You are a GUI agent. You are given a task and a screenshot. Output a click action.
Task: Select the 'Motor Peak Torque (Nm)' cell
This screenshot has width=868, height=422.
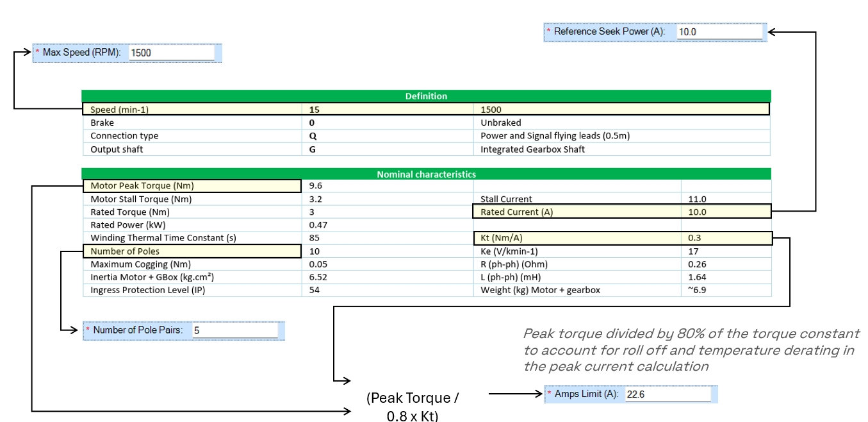pyautogui.click(x=192, y=186)
